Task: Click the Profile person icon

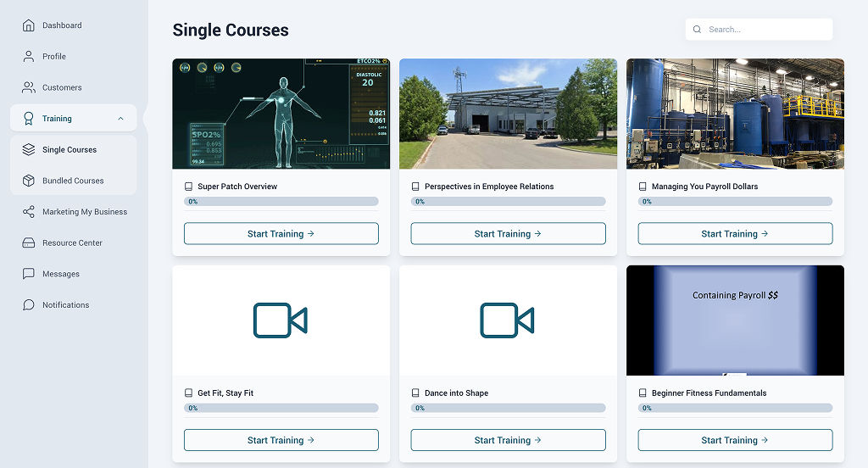Action: click(29, 57)
